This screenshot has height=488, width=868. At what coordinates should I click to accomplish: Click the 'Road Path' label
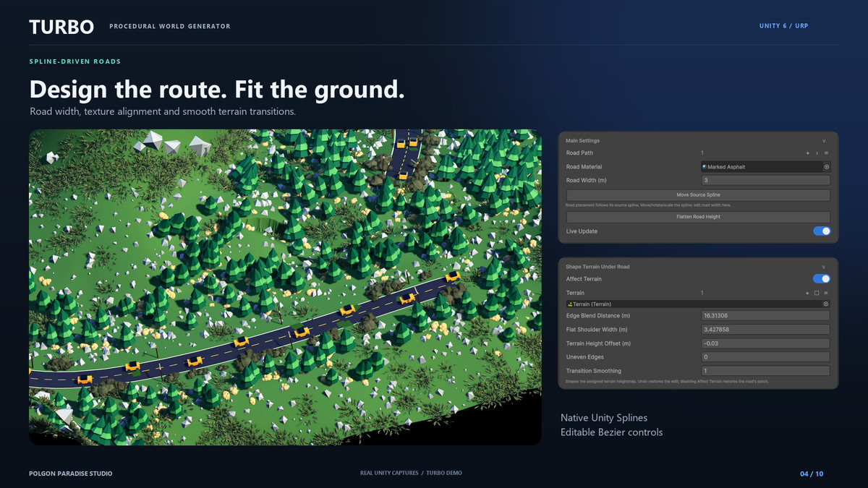579,153
